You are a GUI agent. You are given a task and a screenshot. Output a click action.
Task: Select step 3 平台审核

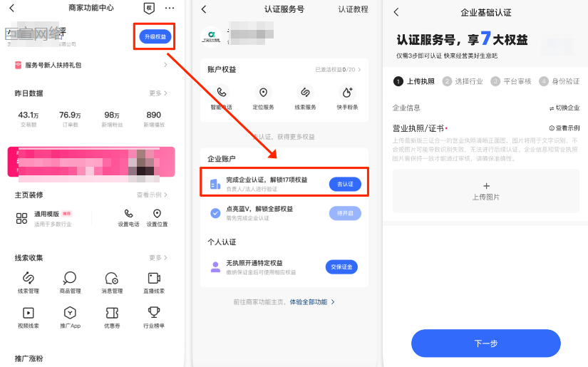511,81
